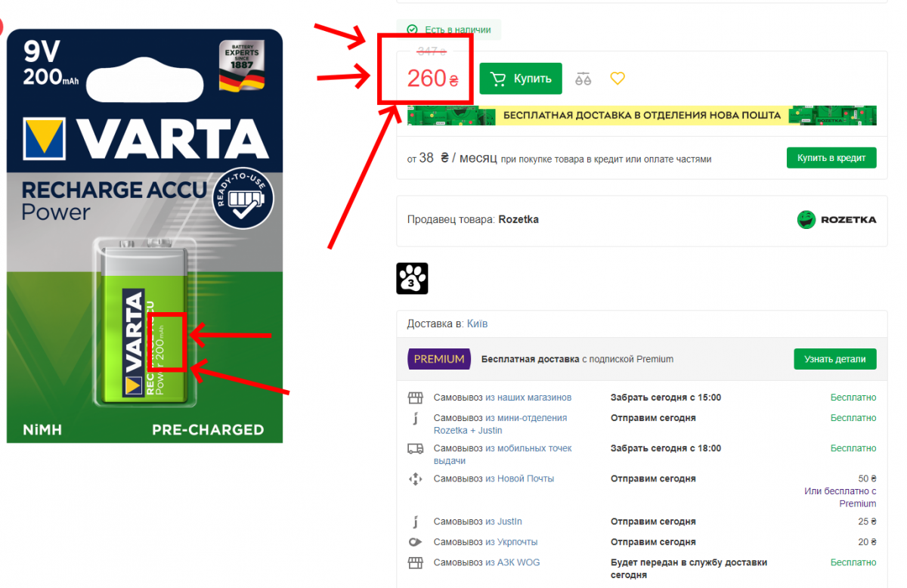The width and height of the screenshot is (907, 588).
Task: Open the 'из мобильных точек выдачи' link
Action: coord(503,454)
